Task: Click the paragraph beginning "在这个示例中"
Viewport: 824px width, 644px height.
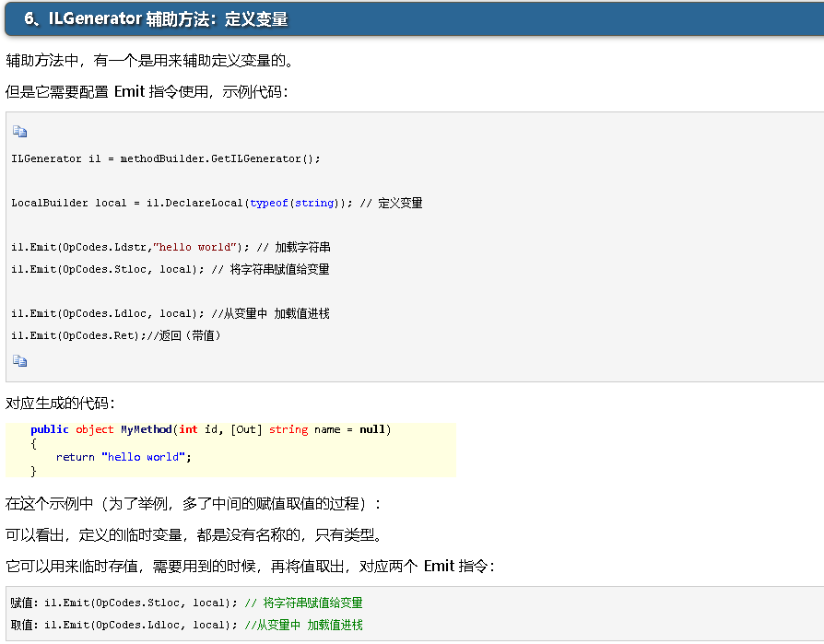Action: point(193,504)
